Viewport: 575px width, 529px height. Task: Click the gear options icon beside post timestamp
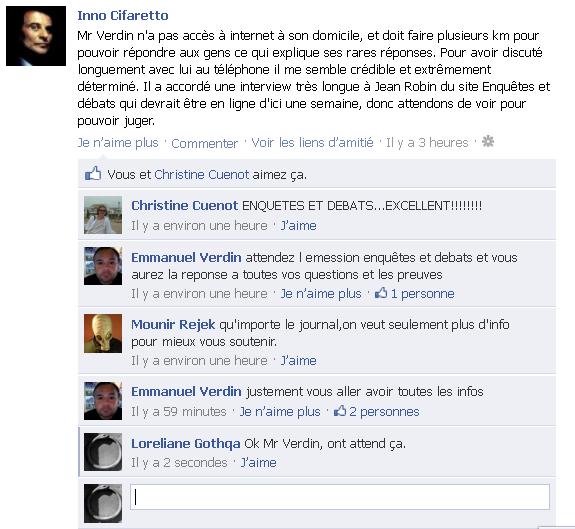488,141
